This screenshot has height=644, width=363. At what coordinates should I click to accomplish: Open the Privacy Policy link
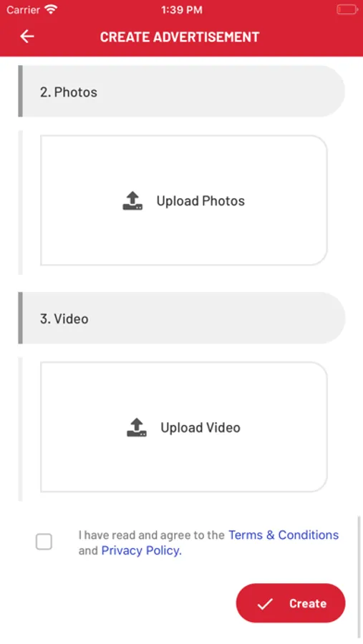tap(142, 550)
